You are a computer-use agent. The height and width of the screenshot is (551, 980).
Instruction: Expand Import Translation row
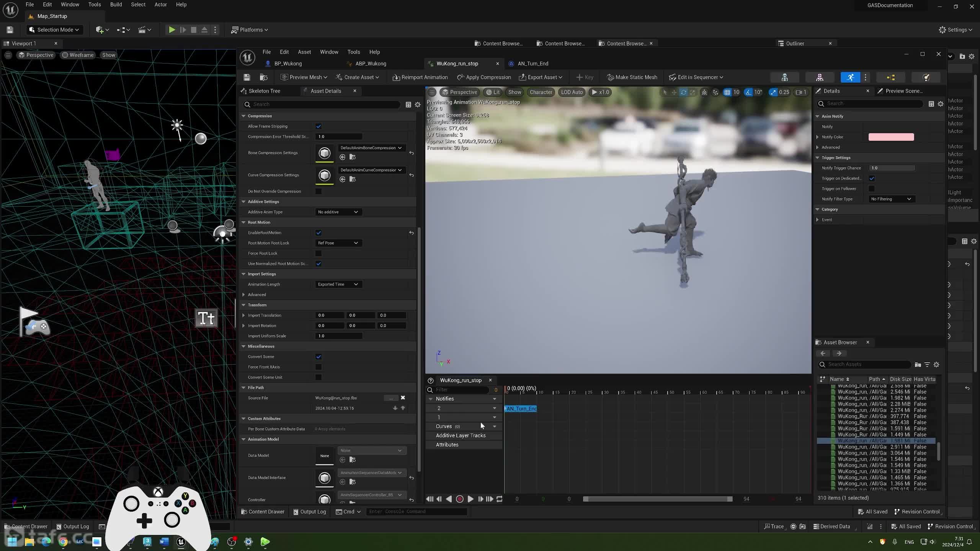pos(244,315)
